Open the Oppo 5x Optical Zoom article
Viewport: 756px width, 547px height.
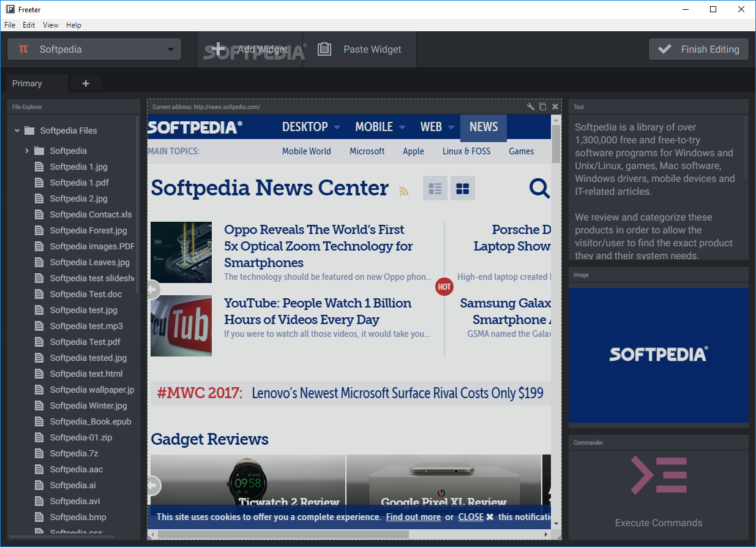[x=318, y=246]
